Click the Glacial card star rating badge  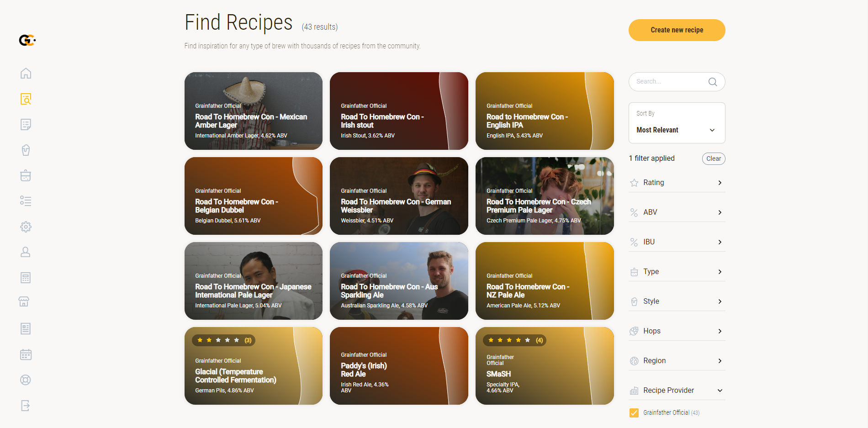point(224,340)
